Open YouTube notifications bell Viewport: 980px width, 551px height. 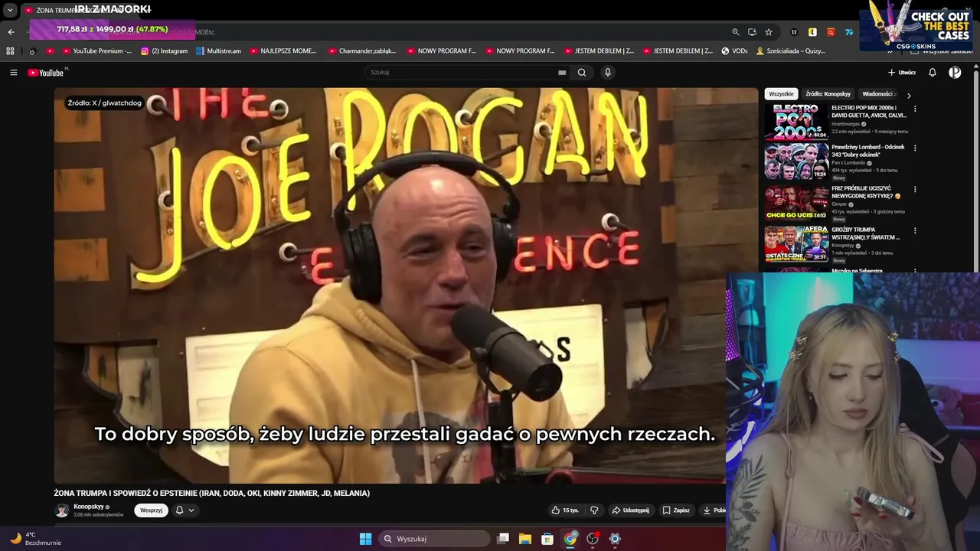tap(933, 73)
